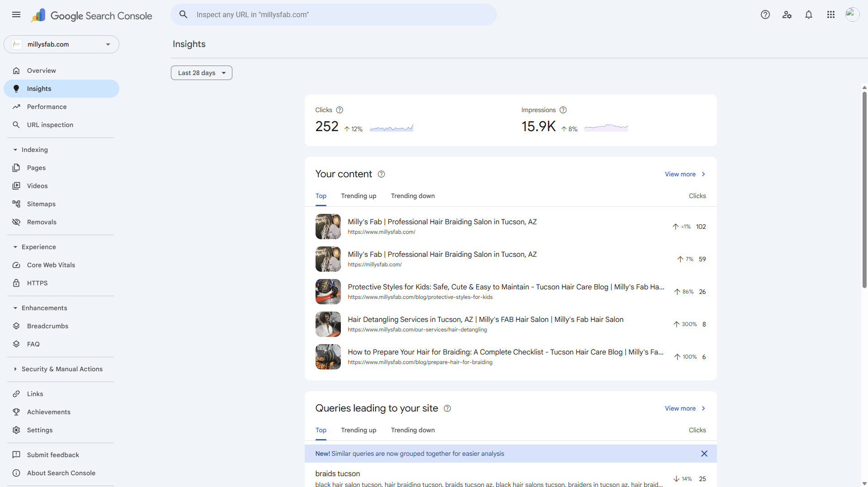The image size is (868, 487).
Task: Click thumbnail of https://millysfab.com/ row
Action: tap(328, 259)
